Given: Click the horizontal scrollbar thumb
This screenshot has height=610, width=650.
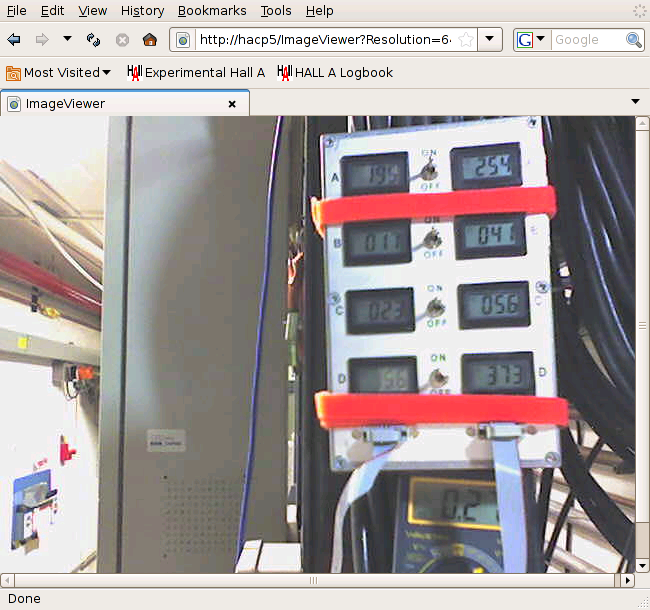Looking at the screenshot, I should tap(314, 580).
